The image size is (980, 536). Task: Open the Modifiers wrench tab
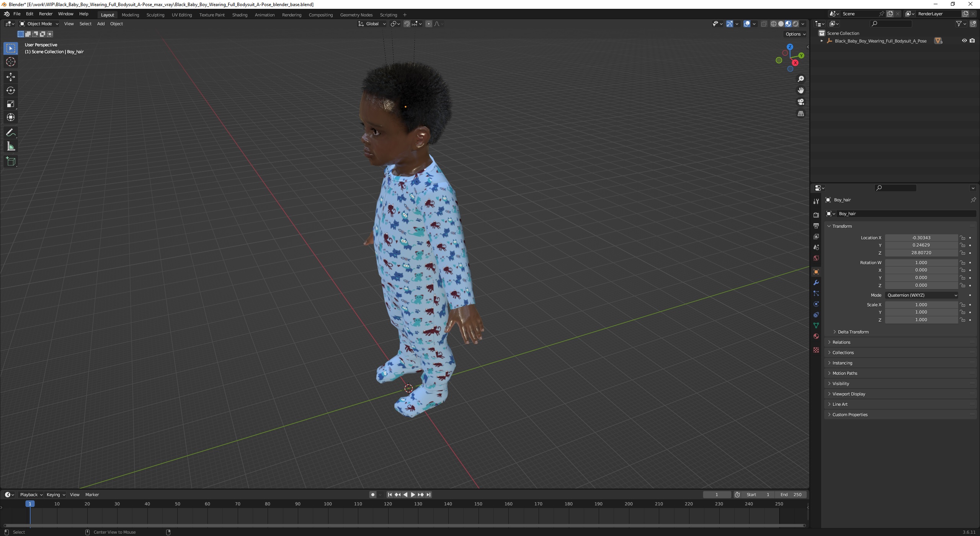(816, 283)
